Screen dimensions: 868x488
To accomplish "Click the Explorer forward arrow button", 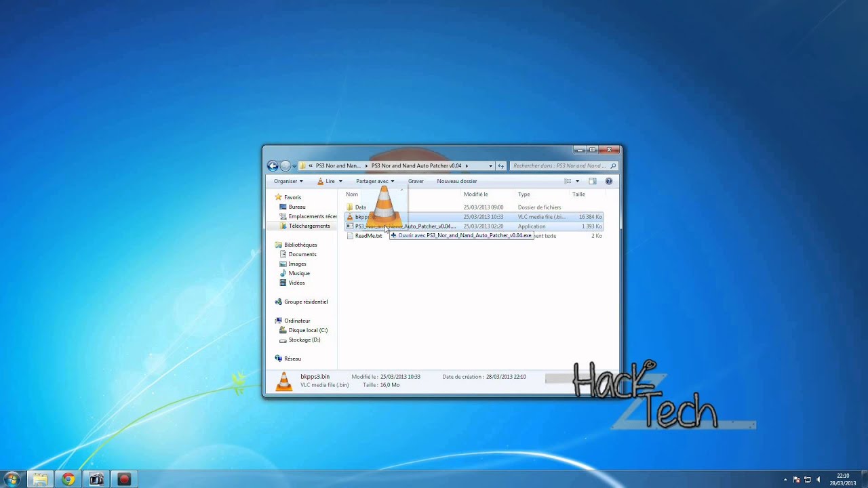I will pos(285,165).
